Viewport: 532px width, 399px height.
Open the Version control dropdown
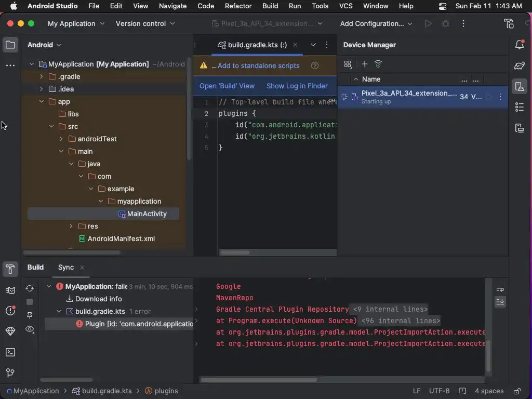(x=145, y=23)
